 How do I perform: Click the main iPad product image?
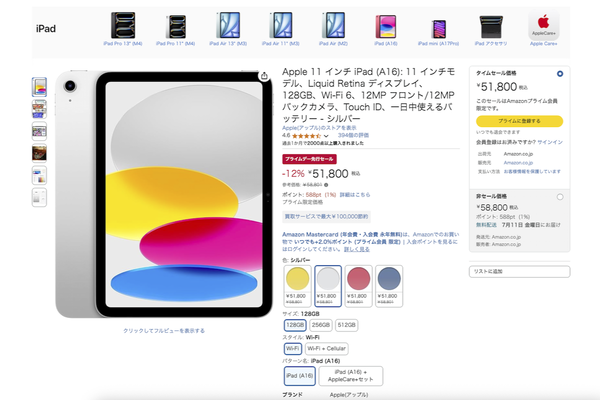(164, 194)
